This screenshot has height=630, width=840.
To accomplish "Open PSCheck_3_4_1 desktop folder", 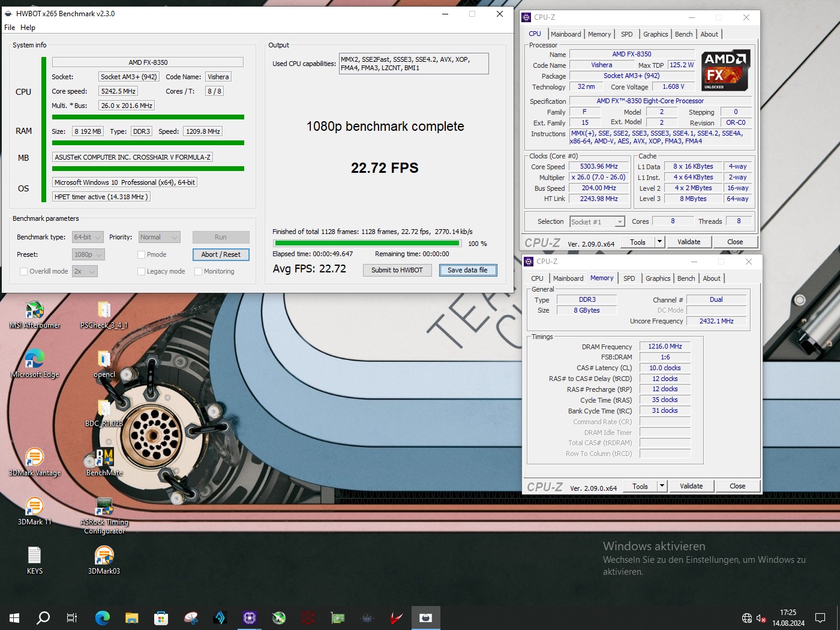I will [x=104, y=314].
